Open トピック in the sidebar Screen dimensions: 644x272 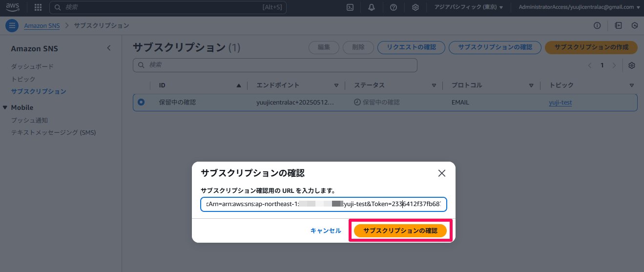pos(23,79)
